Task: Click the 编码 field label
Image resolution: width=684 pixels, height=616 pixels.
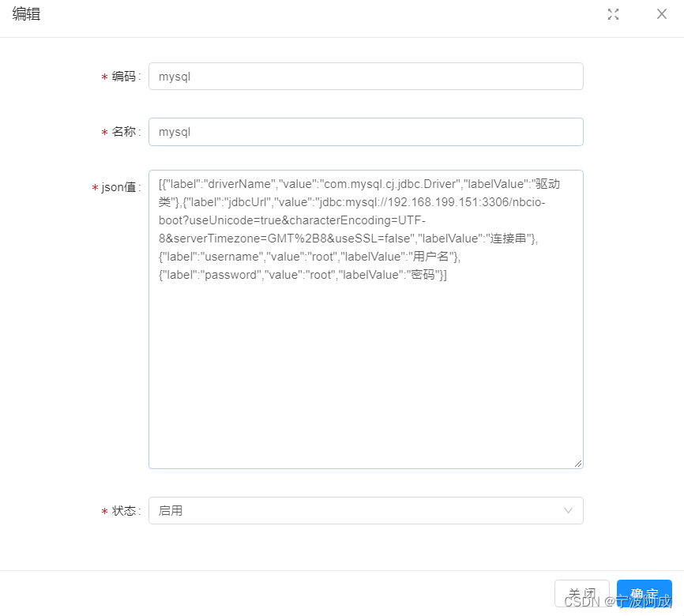Action: point(124,77)
